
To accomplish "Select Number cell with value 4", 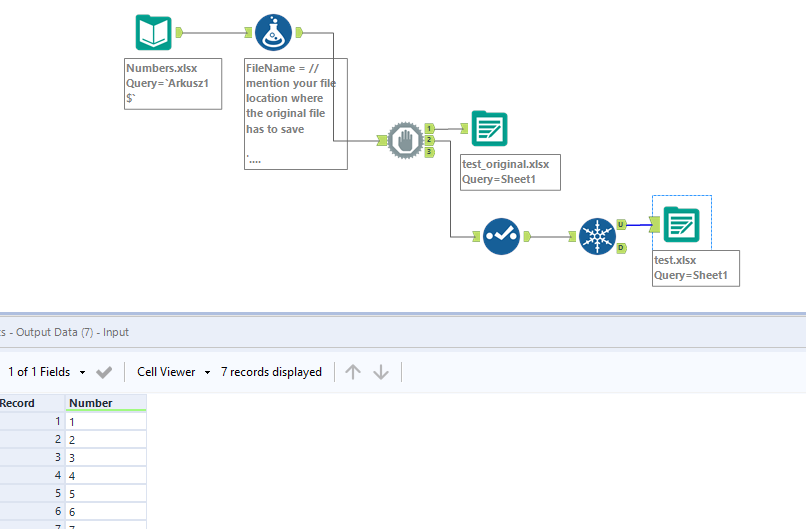I will point(106,476).
